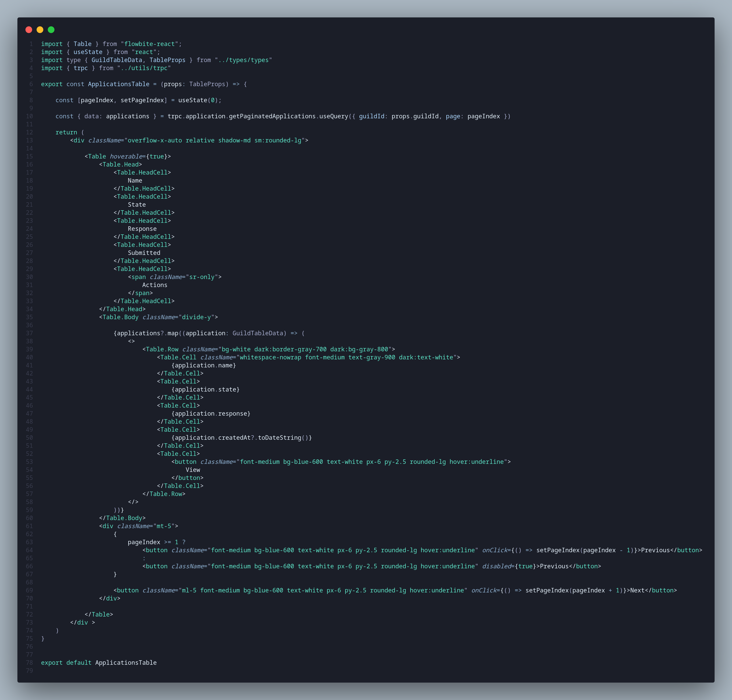Image resolution: width=732 pixels, height=700 pixels.
Task: Click the "Submitted" header cell text
Action: [144, 253]
